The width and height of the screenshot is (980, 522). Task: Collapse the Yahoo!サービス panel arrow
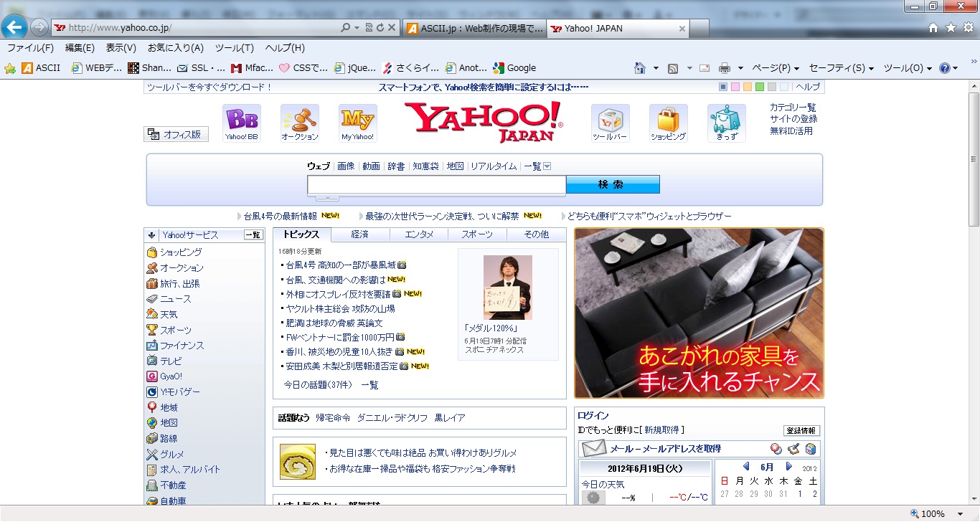pos(151,235)
